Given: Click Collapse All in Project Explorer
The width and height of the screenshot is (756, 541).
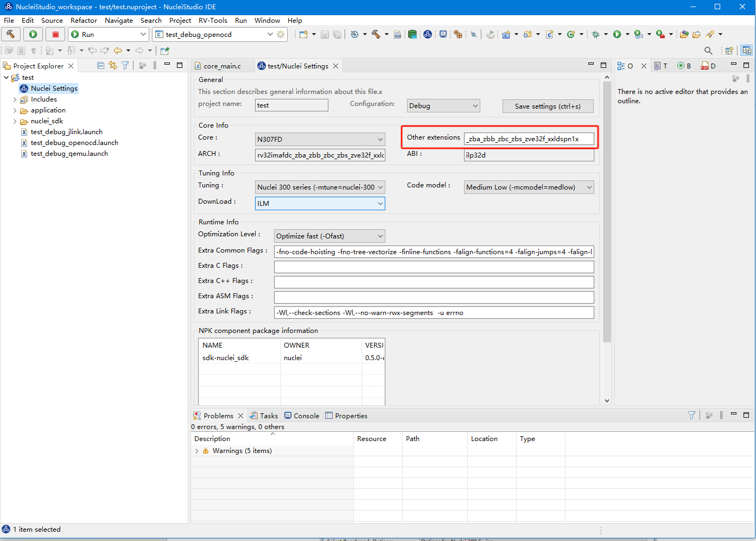Looking at the screenshot, I should click(x=100, y=65).
